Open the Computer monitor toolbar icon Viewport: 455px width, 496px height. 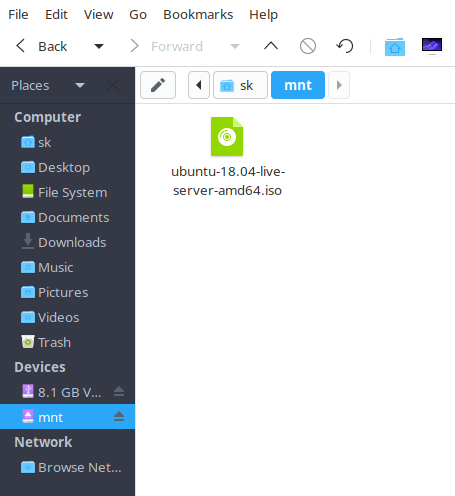432,46
